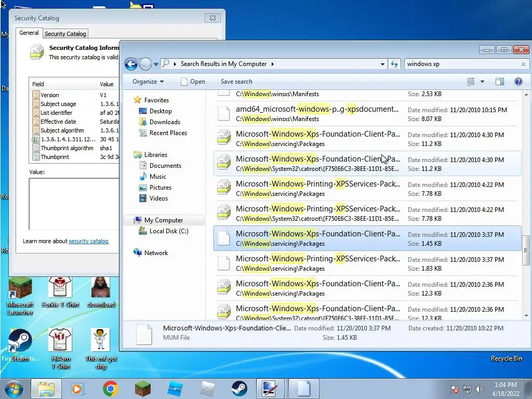Select My Computer in navigation pane
Viewport: 532px width, 399px height.
click(x=164, y=220)
